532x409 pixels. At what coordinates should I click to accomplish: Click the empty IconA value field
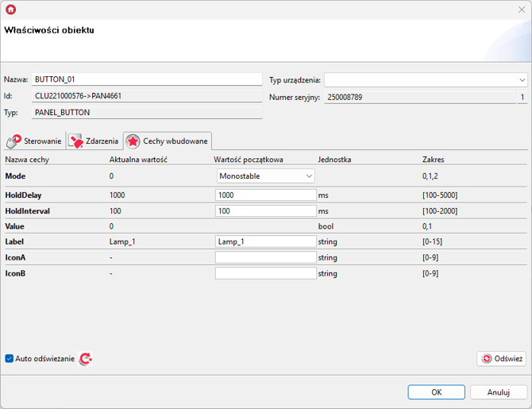tap(265, 257)
